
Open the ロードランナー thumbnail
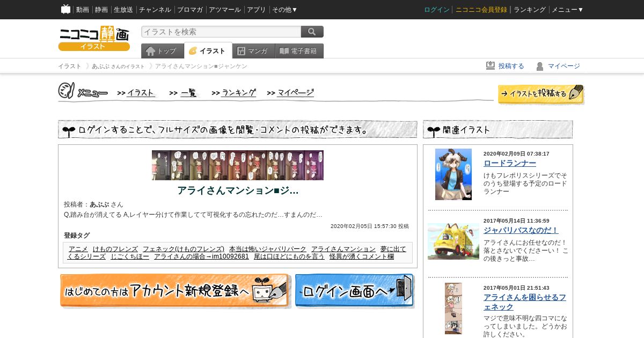tap(453, 174)
